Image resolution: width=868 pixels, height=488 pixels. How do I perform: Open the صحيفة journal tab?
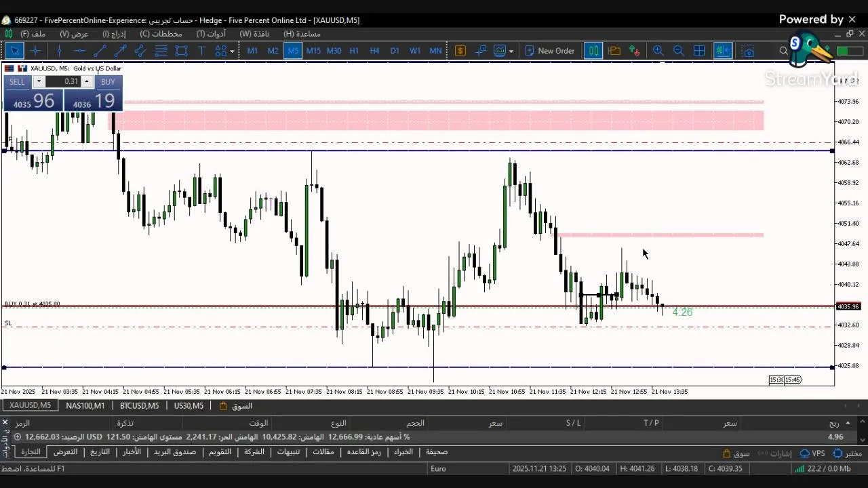click(436, 452)
